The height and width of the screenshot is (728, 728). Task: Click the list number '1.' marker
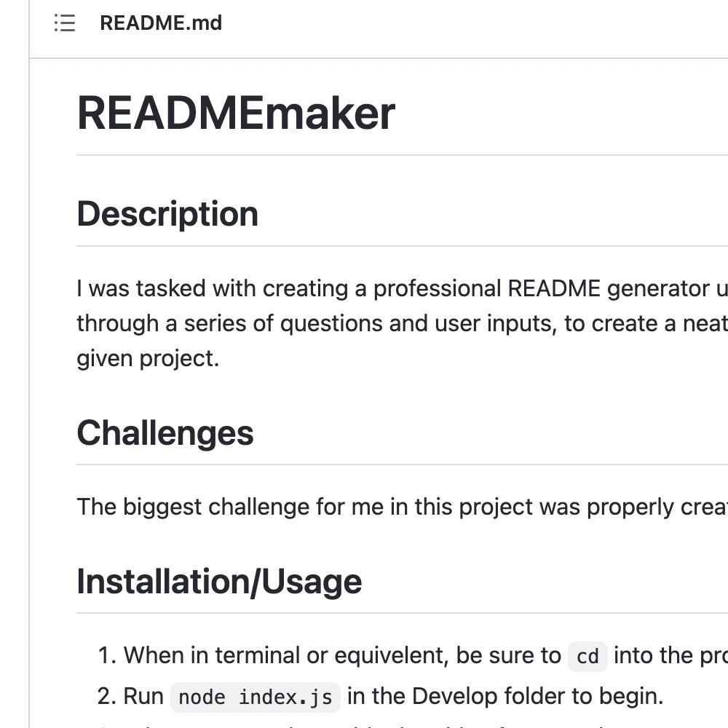tap(107, 656)
